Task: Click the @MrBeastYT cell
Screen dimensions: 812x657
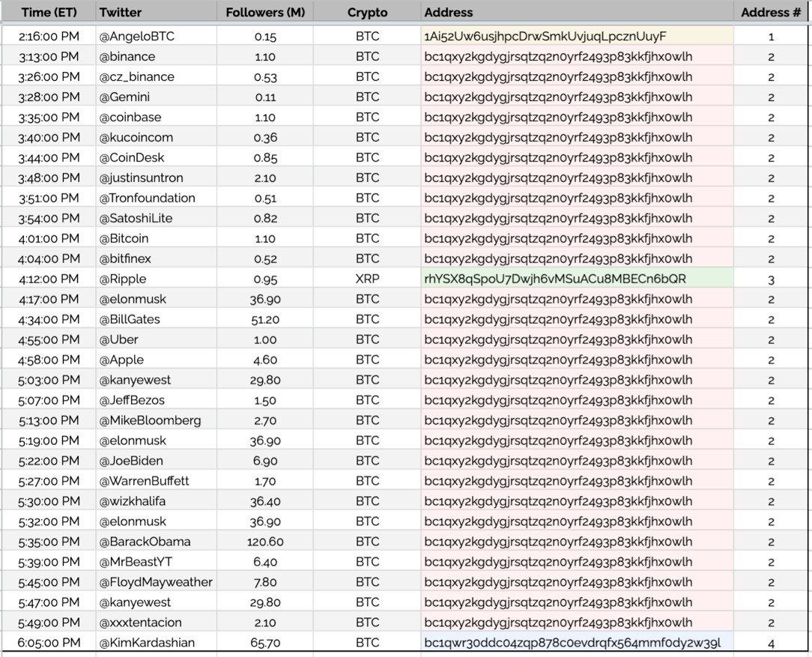Action: (156, 561)
